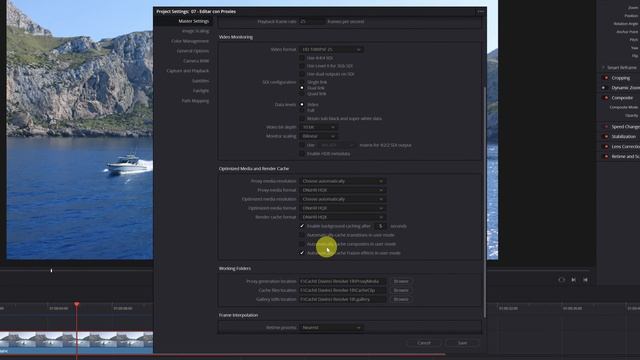Toggle Use Level A for 3Gb SDI
The width and height of the screenshot is (640, 360).
[302, 66]
